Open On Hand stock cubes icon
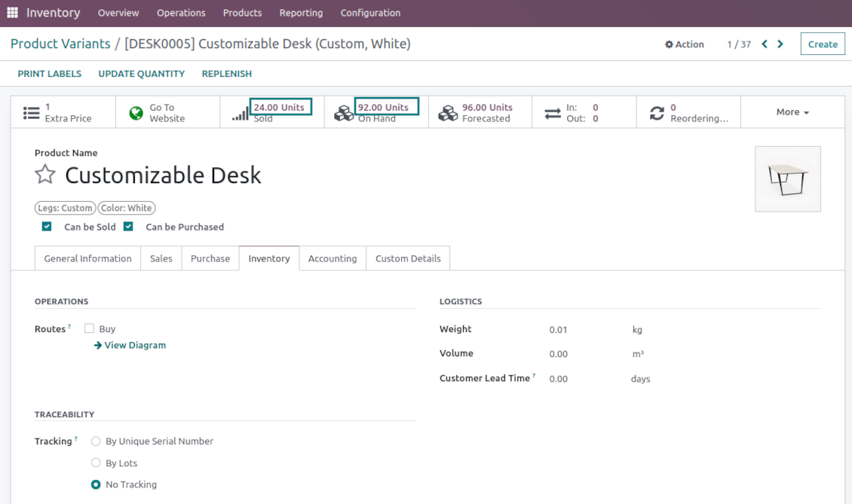Viewport: 852px width, 504px height. coord(344,114)
